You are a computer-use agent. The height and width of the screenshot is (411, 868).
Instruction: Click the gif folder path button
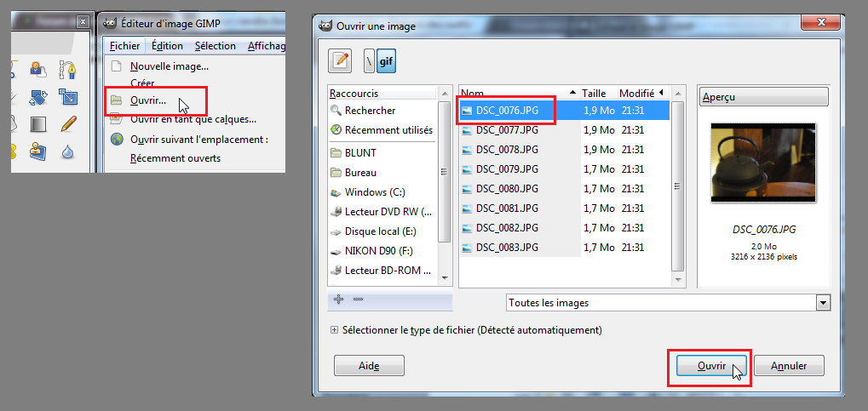click(x=386, y=61)
